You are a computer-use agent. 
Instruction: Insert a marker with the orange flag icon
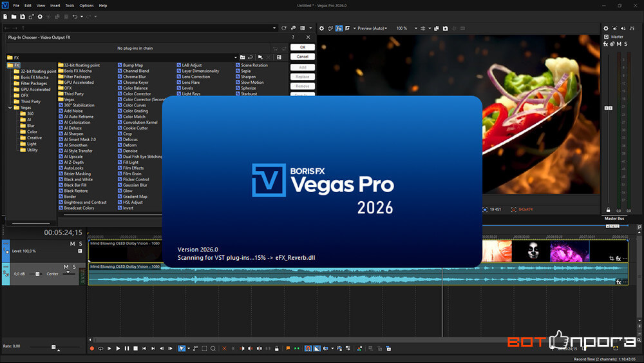288,349
